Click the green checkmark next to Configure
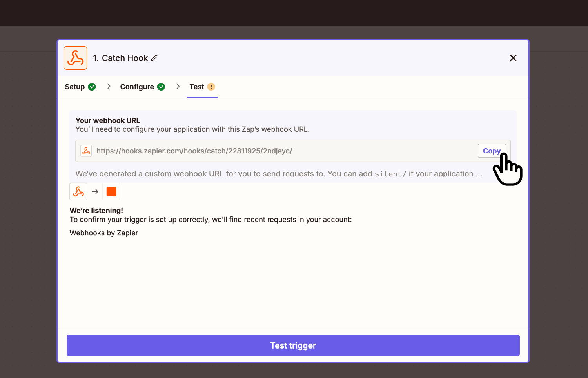 [x=161, y=87]
